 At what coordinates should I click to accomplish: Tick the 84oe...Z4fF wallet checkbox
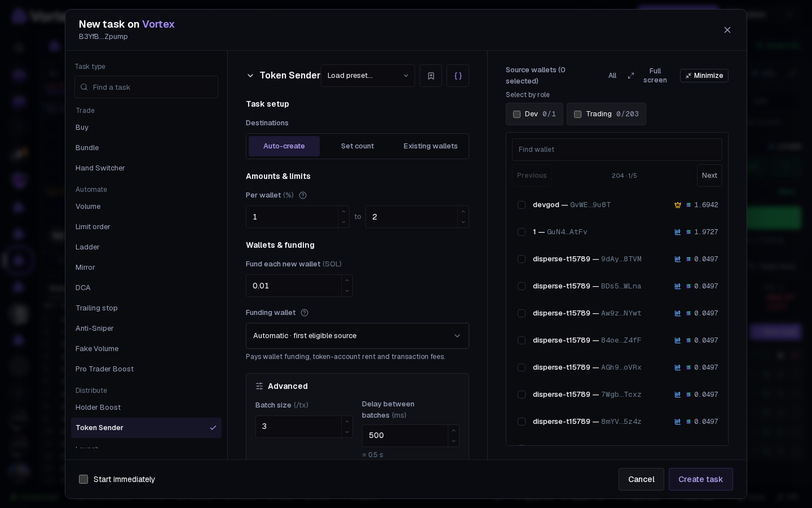(522, 340)
